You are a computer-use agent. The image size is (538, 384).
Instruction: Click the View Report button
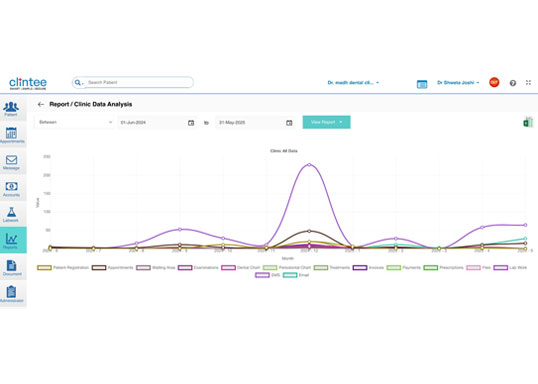pos(326,122)
